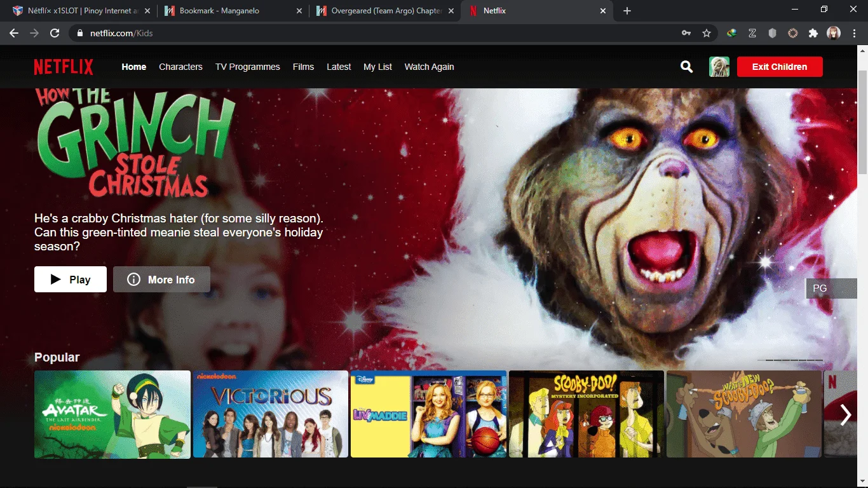Click the Popular row heading
Image resolution: width=868 pixels, height=488 pixels.
(57, 357)
